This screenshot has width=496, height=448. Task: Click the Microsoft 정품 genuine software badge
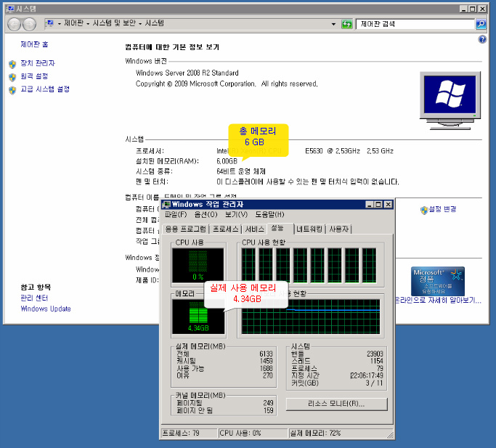tap(437, 281)
